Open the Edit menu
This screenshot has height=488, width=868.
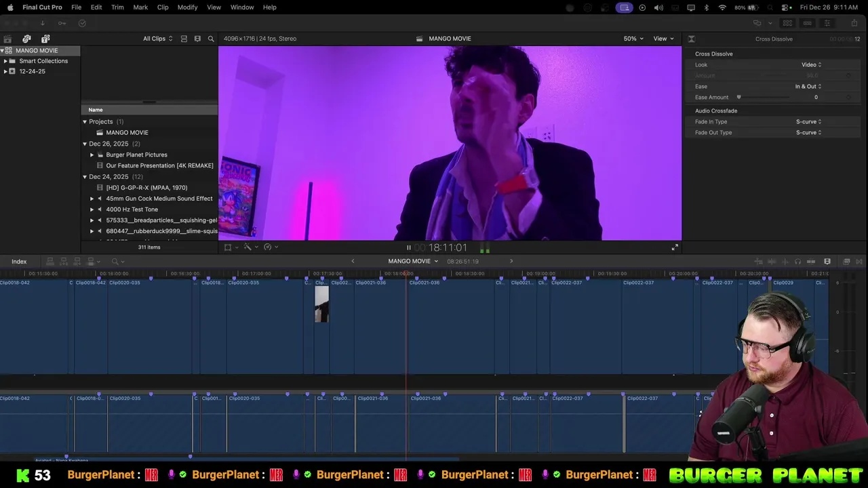coord(96,7)
